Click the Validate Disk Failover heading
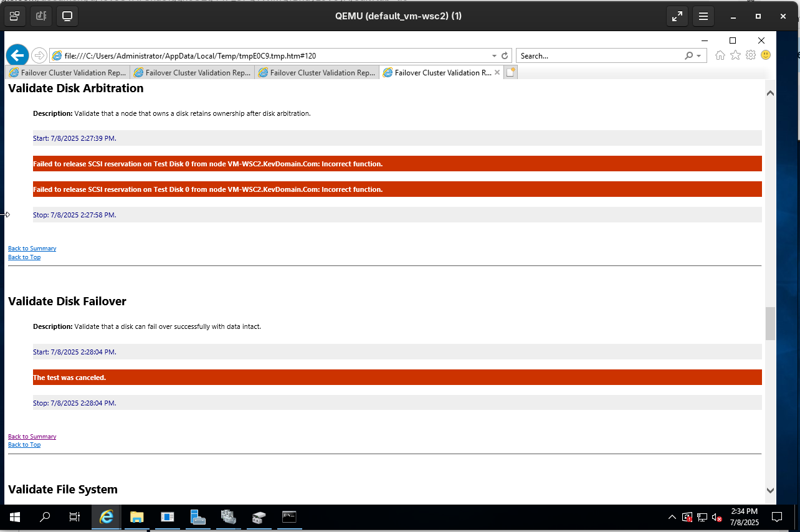This screenshot has width=800, height=532. coord(67,302)
